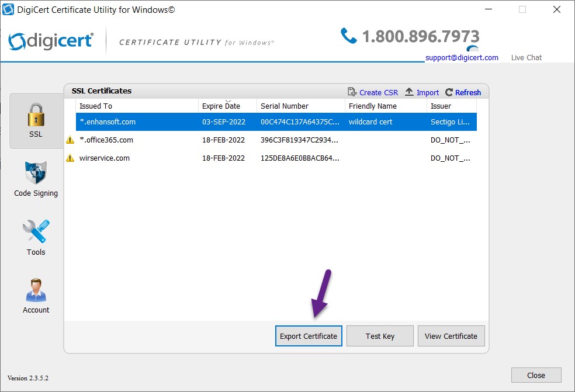The image size is (575, 392).
Task: Start a Live Chat session
Action: (525, 57)
